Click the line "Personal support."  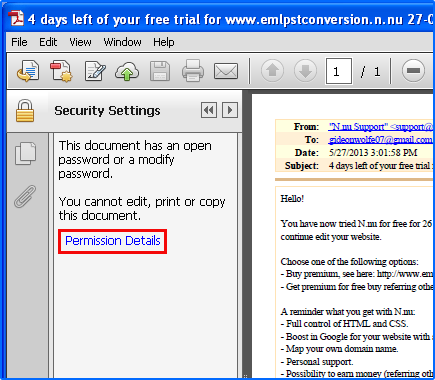pos(317,362)
